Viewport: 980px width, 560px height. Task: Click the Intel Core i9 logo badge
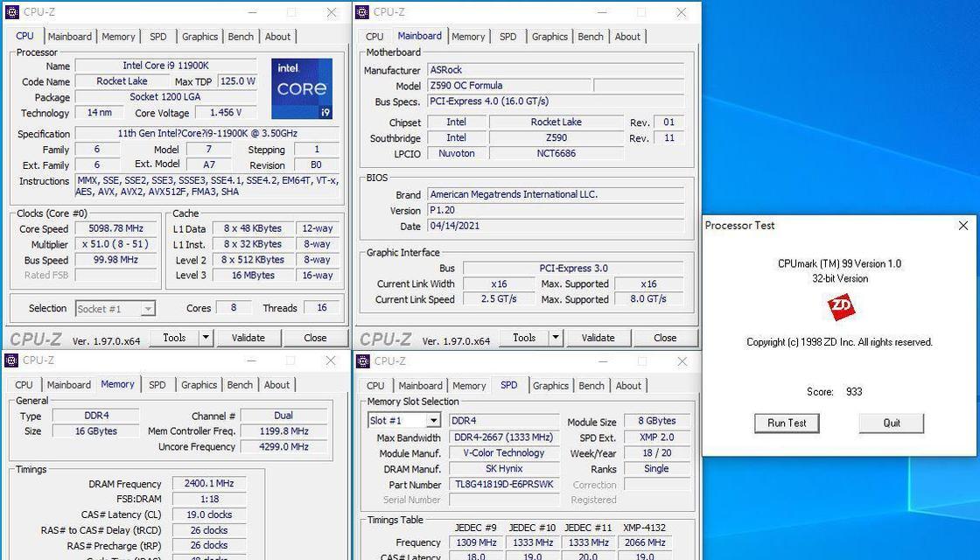click(x=301, y=88)
